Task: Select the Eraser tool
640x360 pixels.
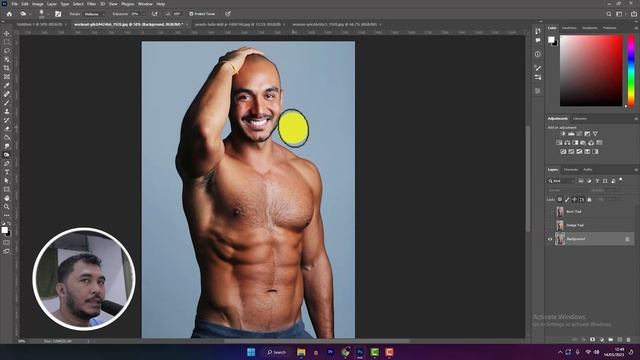Action: click(7, 129)
